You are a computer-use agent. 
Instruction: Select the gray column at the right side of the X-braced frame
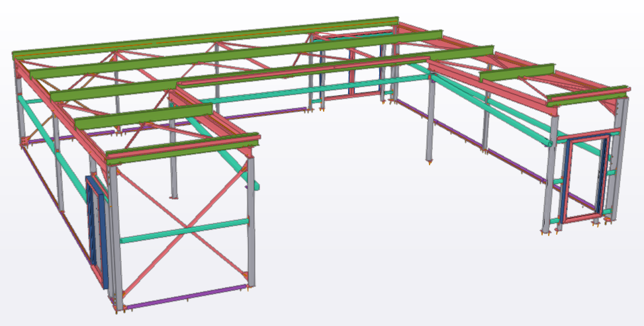point(251,221)
